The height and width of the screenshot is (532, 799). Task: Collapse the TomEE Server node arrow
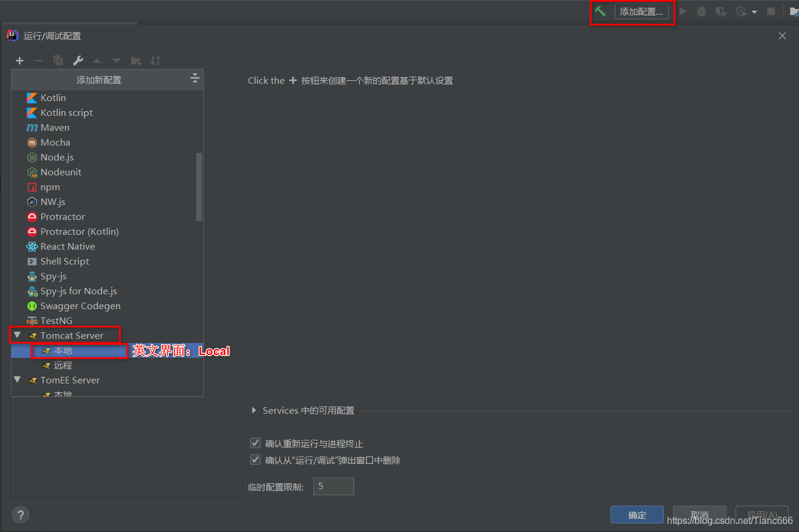click(x=17, y=380)
